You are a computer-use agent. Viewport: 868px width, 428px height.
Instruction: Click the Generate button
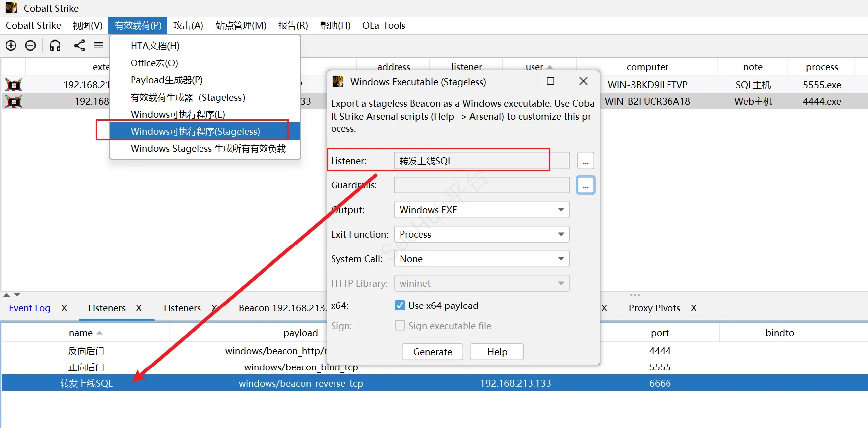coord(432,352)
